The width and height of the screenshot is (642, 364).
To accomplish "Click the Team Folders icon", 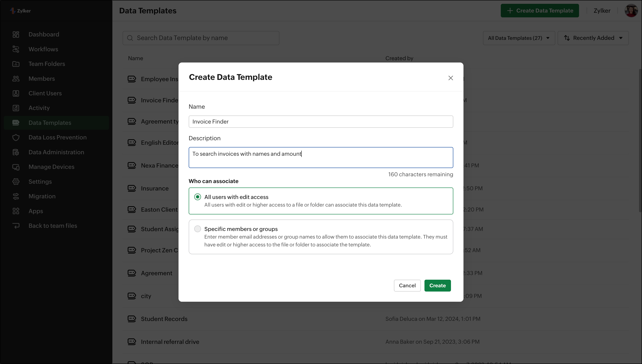I will point(16,64).
